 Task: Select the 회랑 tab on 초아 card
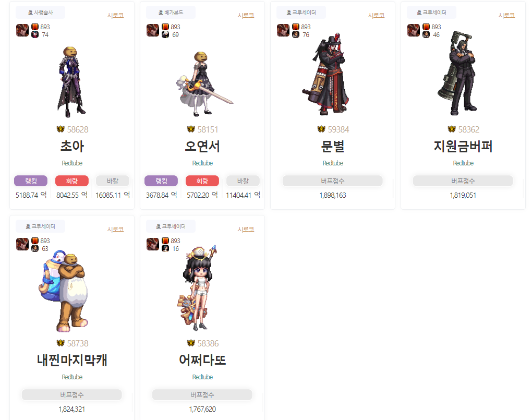72,181
